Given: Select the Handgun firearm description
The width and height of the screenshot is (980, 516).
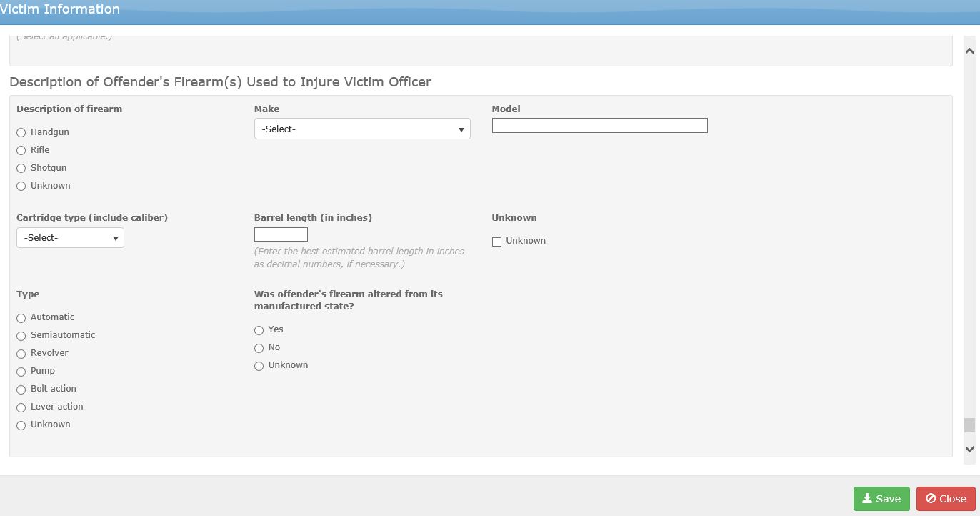Looking at the screenshot, I should coord(21,132).
